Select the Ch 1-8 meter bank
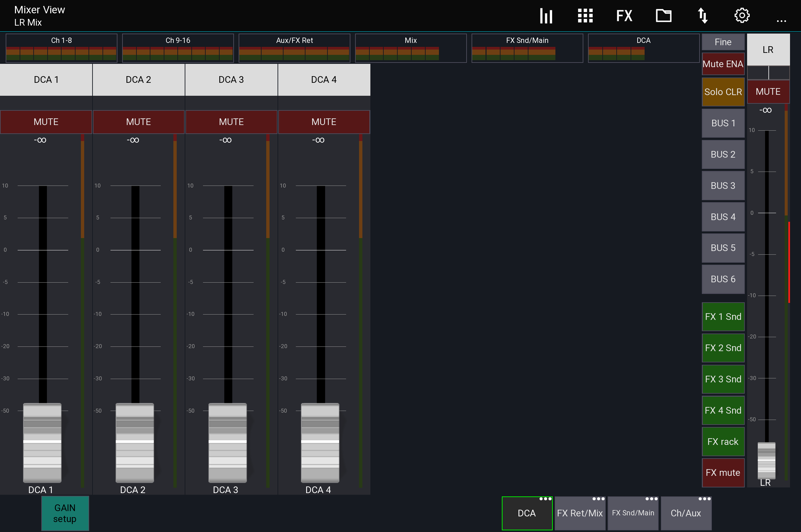801x532 pixels. pyautogui.click(x=62, y=48)
